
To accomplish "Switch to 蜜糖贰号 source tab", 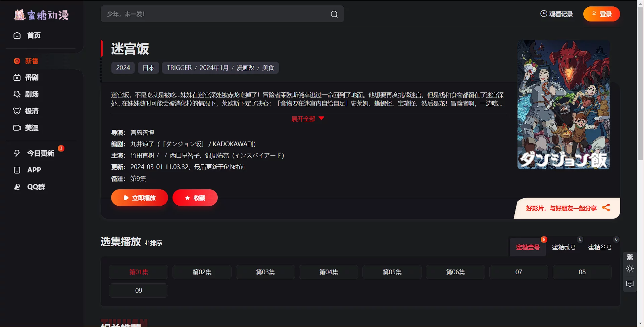I will 564,247.
